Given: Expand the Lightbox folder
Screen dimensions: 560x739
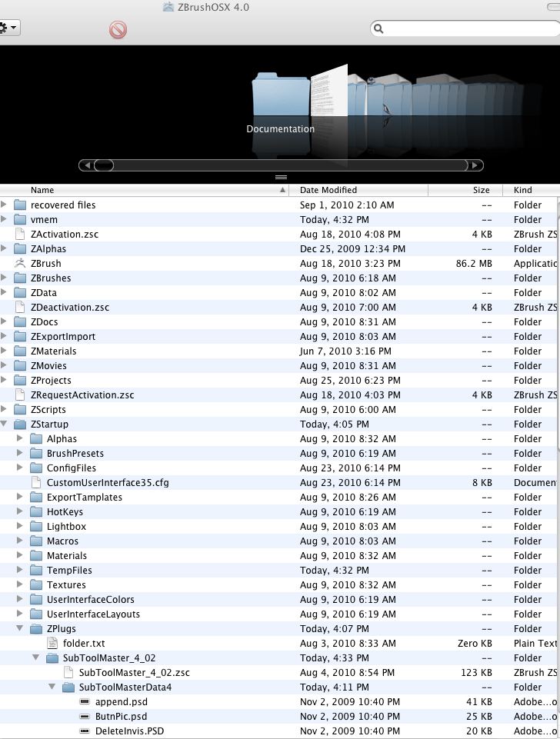Looking at the screenshot, I should 20,526.
